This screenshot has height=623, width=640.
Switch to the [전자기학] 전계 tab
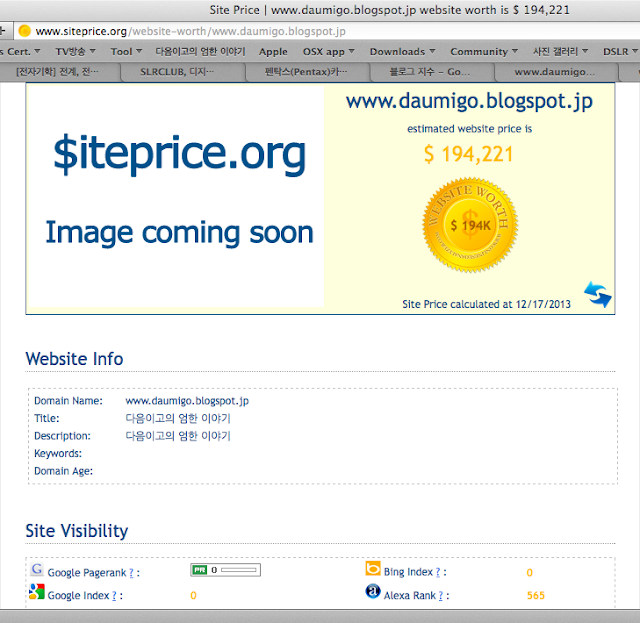click(x=60, y=72)
